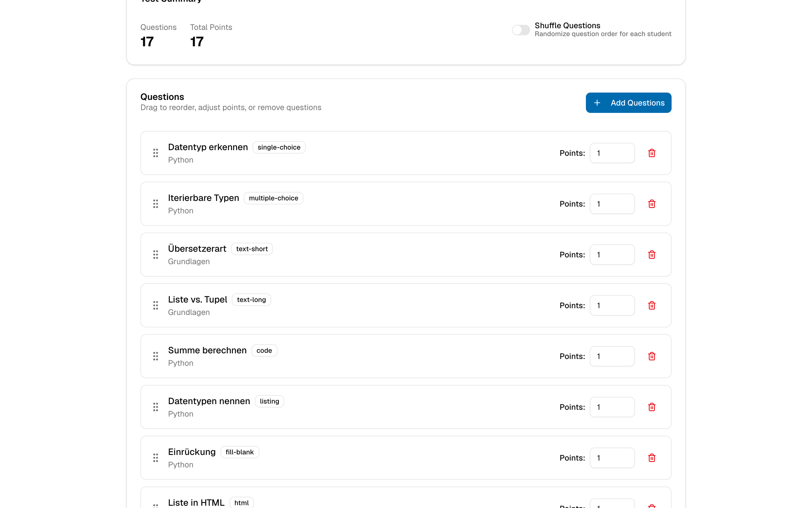Click the code tag on Summe berechnen
This screenshot has width=812, height=508.
[264, 351]
